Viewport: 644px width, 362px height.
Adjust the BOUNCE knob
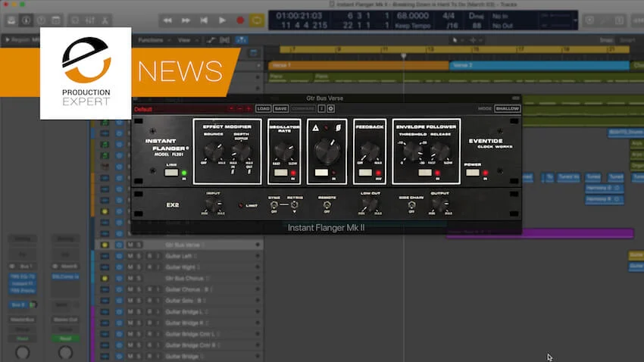click(x=214, y=152)
